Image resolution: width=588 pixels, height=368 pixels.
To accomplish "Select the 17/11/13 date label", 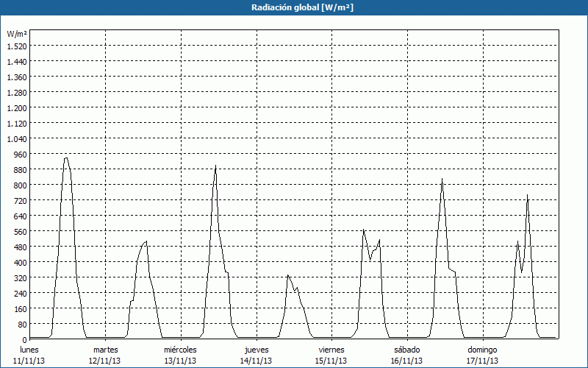I will tap(482, 361).
